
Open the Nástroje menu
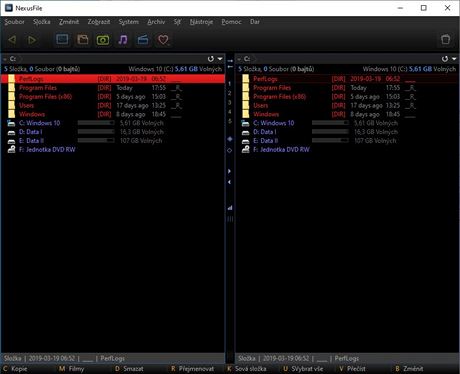(201, 22)
